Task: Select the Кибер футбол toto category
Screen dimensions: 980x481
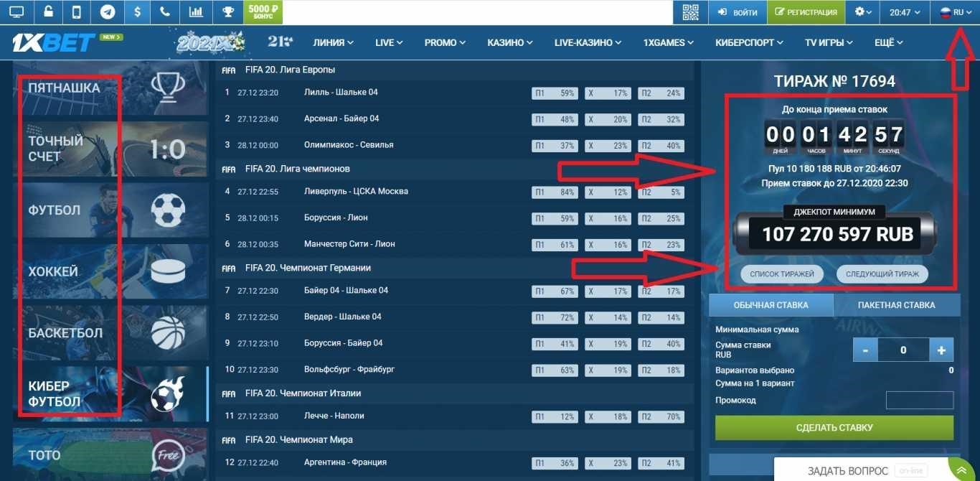Action: point(110,394)
